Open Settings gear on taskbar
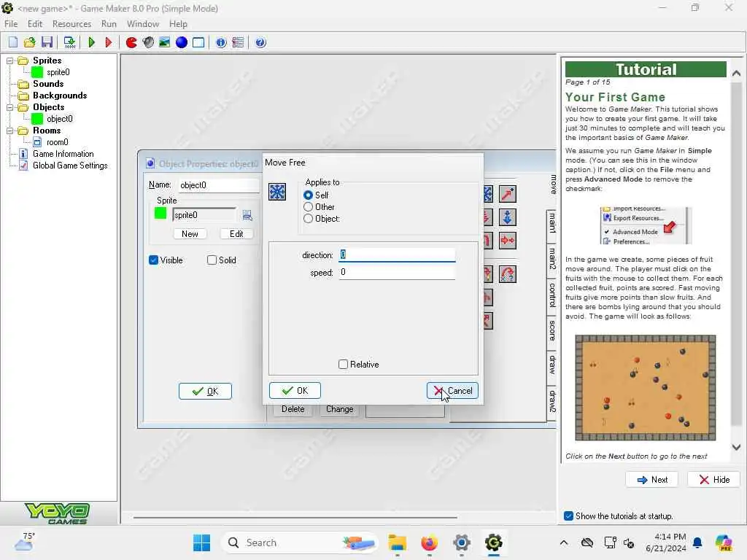Screen dimensions: 747x560 462,542
